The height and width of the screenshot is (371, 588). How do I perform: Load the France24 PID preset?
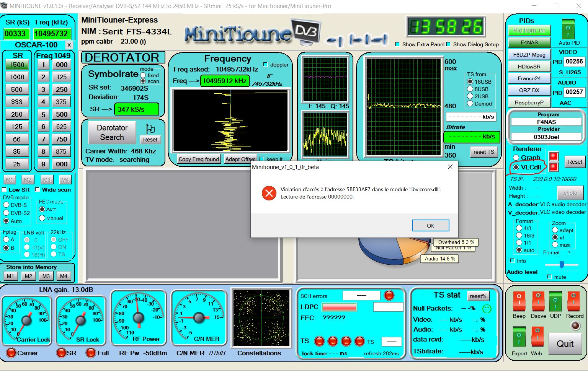click(529, 78)
